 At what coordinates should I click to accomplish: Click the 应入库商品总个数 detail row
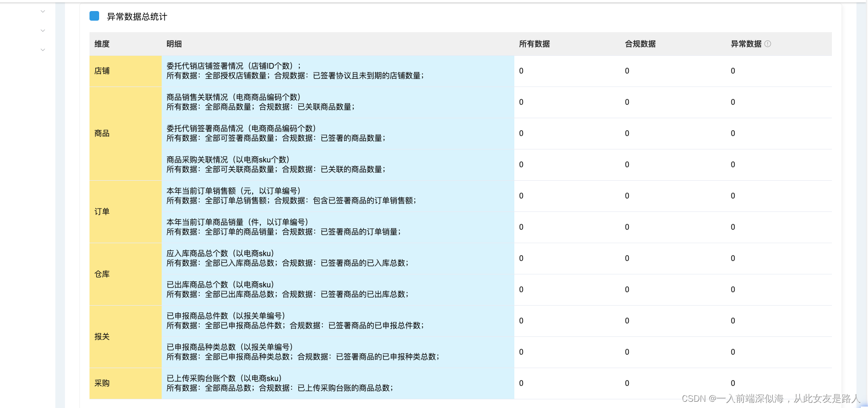click(x=338, y=259)
